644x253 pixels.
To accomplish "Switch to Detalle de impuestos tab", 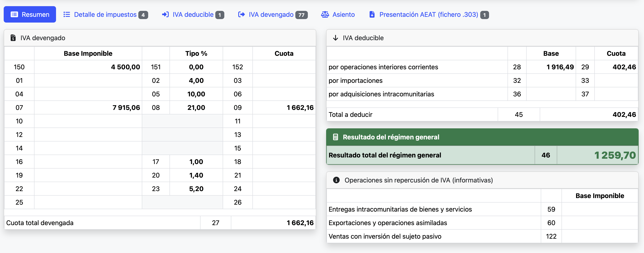I will click(105, 15).
